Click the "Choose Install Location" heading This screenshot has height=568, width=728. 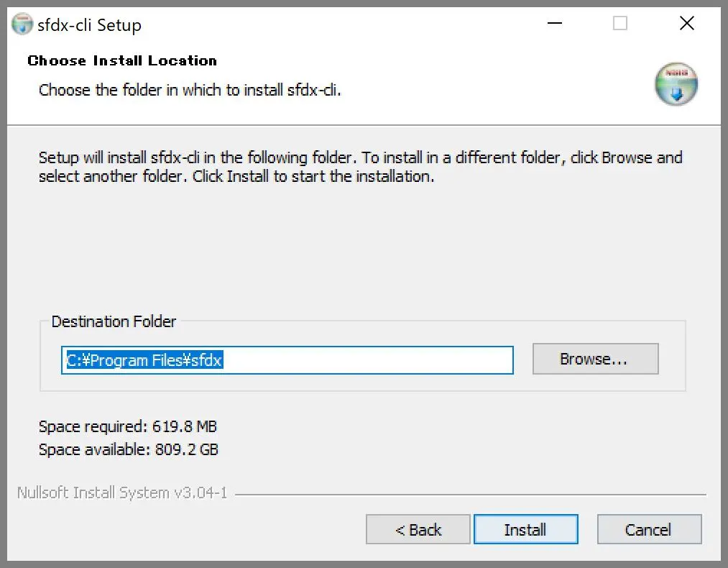point(122,60)
